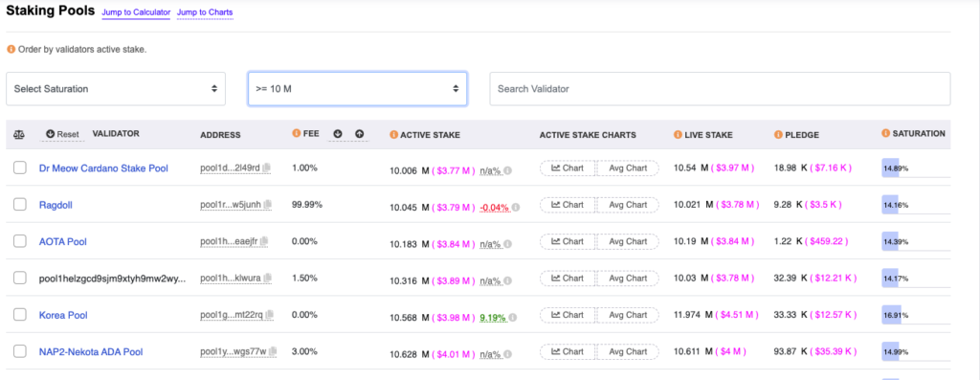Jump to Calculator link

(136, 12)
